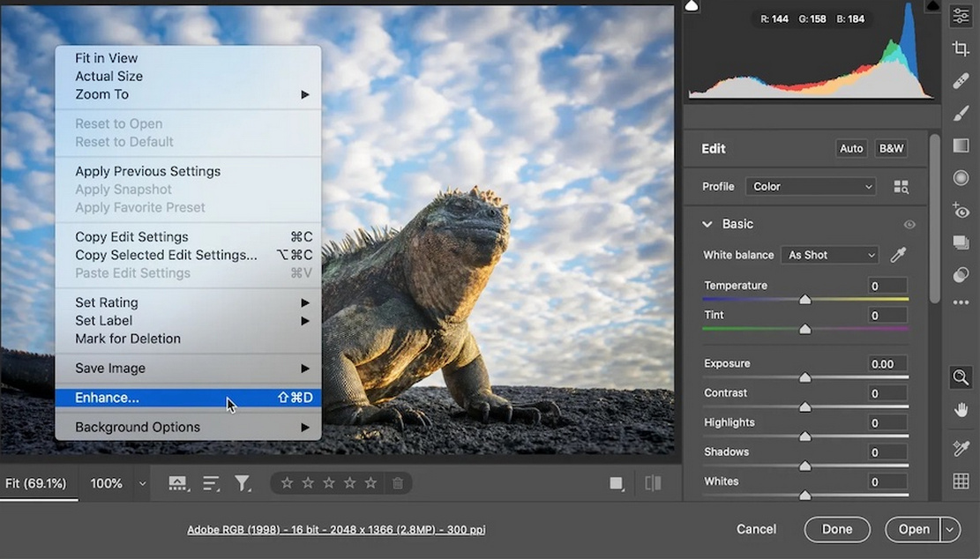Toggle B&W treatment mode
Viewport: 980px width, 559px height.
point(890,148)
